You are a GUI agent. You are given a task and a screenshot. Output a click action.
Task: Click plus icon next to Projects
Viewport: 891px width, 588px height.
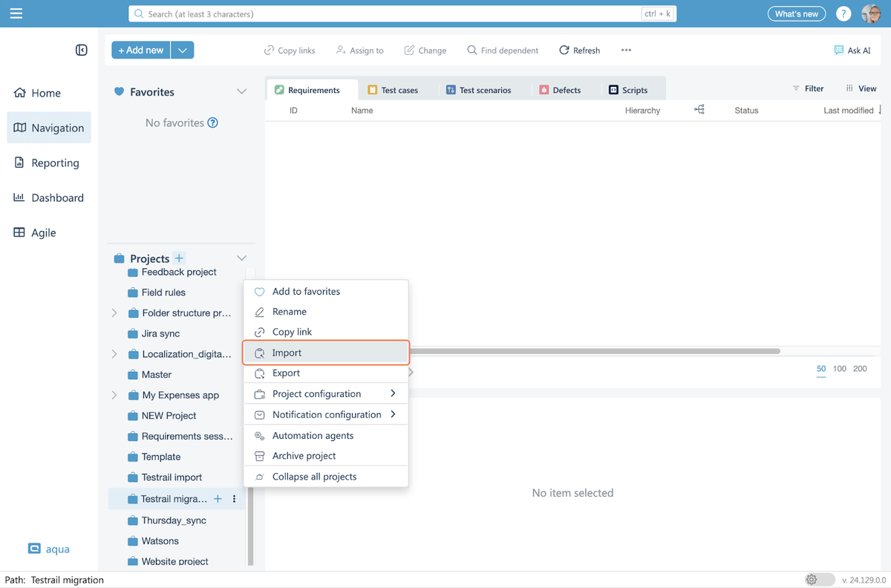(x=179, y=258)
